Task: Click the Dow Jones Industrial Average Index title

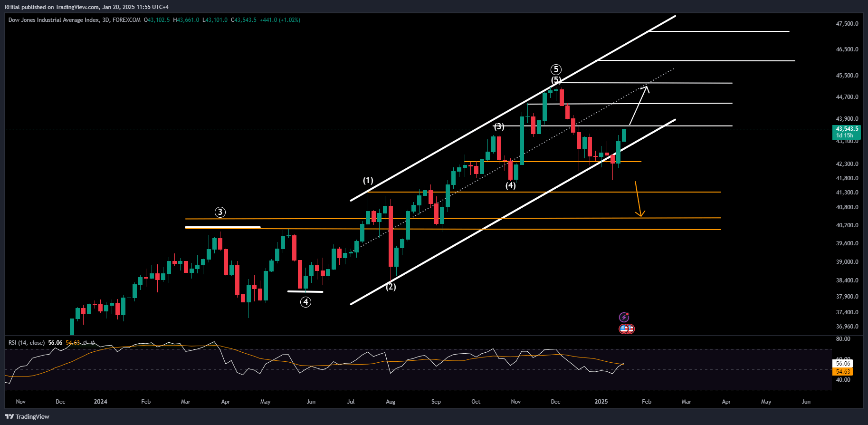Action: [54, 20]
